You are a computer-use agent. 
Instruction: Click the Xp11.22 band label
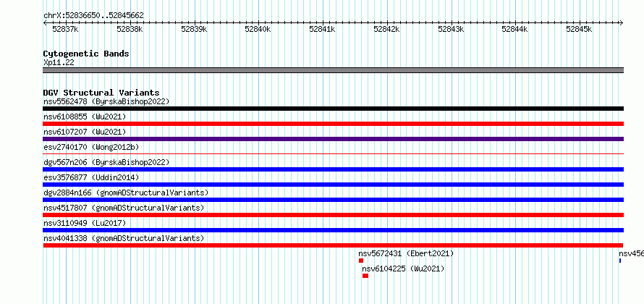tap(59, 62)
